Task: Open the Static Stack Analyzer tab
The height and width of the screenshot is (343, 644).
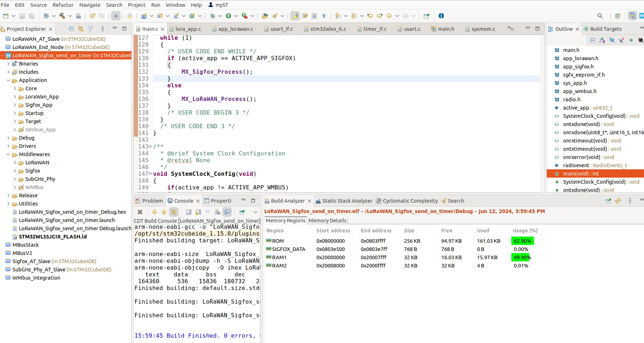Action: pos(344,201)
